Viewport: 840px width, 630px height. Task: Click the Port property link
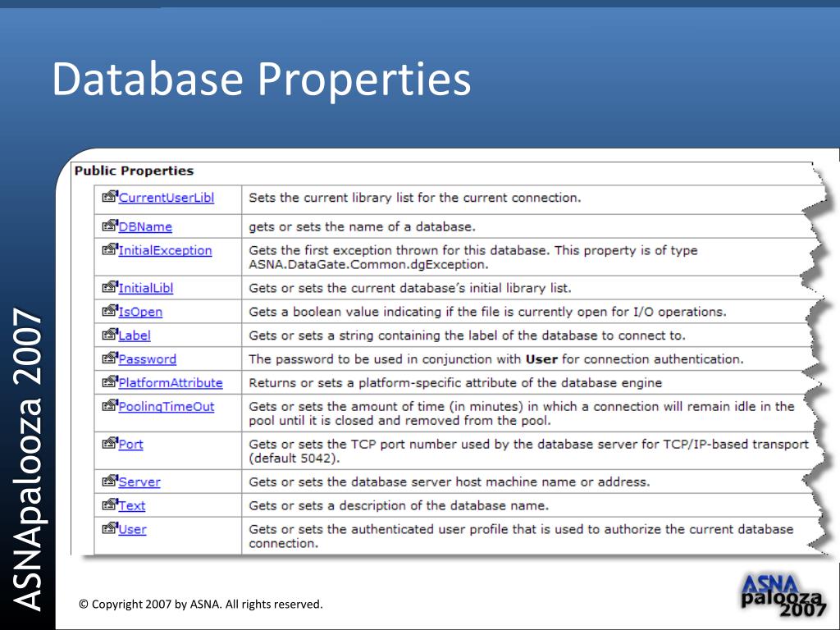click(130, 444)
